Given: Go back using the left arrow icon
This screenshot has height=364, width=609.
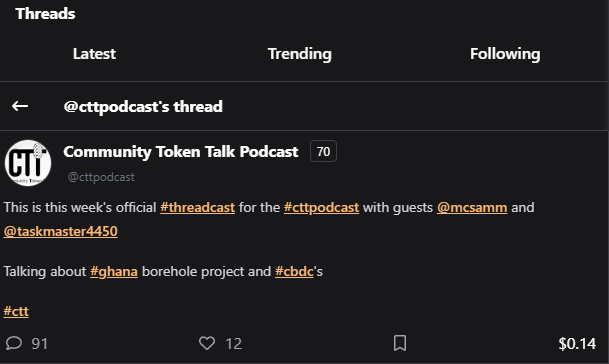Looking at the screenshot, I should point(20,106).
